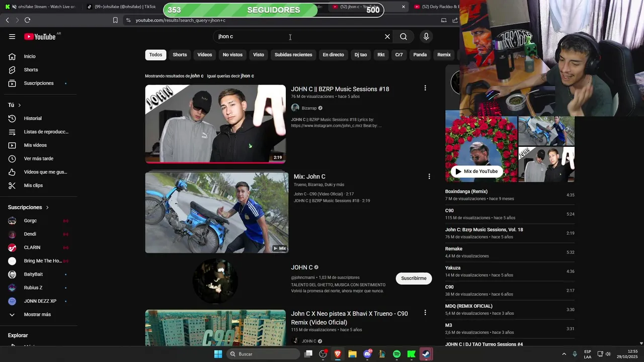Image resolution: width=644 pixels, height=362 pixels.
Task: Open options for BZRP Music Sessions #18
Action: point(425,88)
